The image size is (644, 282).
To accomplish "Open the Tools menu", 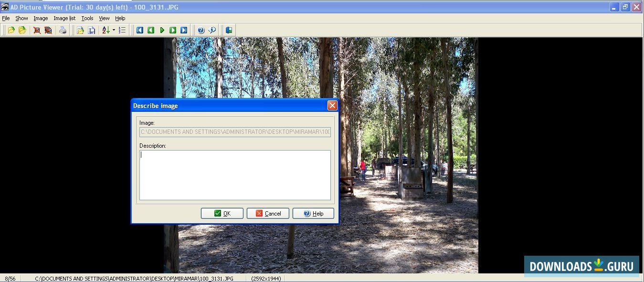I will pyautogui.click(x=87, y=18).
